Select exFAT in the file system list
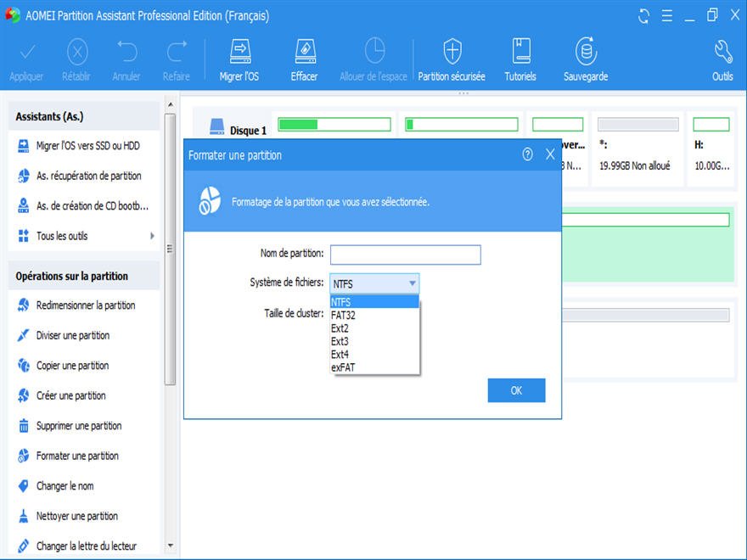Viewport: 747px width, 560px height. [374, 367]
